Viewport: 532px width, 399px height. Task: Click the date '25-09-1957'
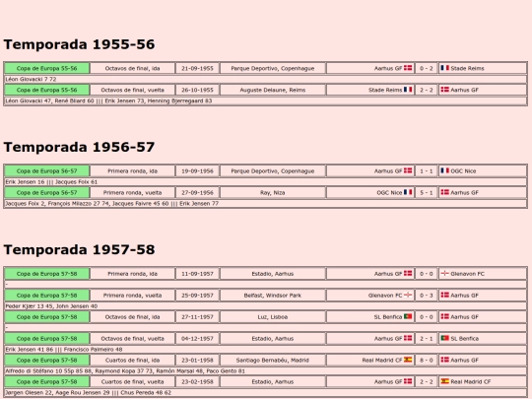pos(197,296)
